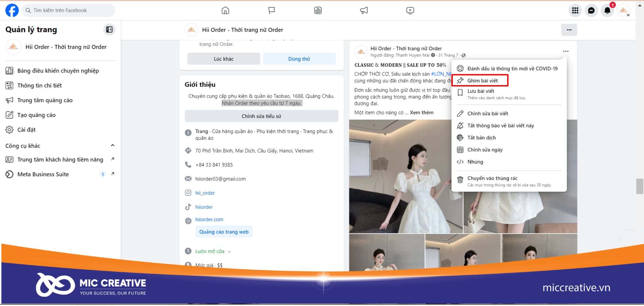The image size is (644, 306).
Task: Select Đánh dấu là thông tin mới về COVID-19
Action: tap(509, 69)
